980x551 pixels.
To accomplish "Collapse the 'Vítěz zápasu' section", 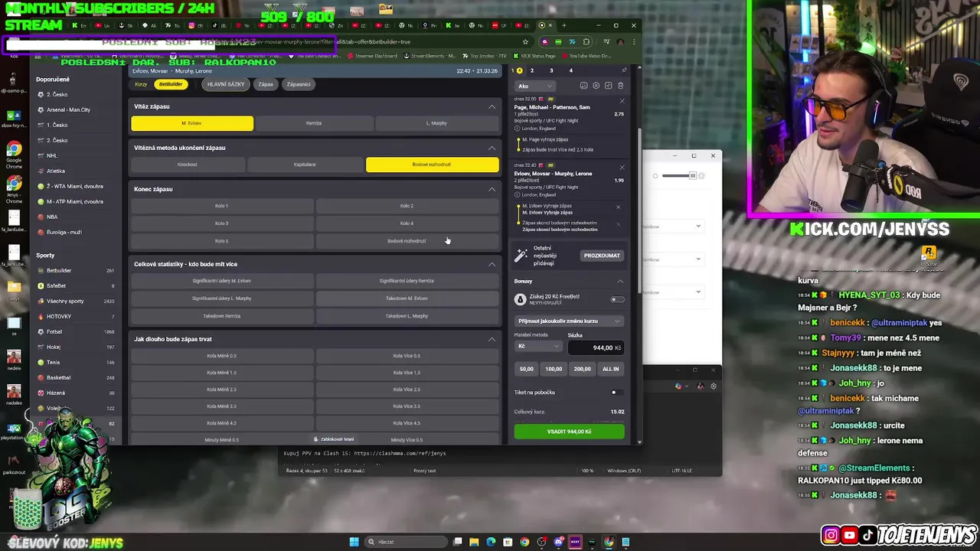I will click(492, 106).
